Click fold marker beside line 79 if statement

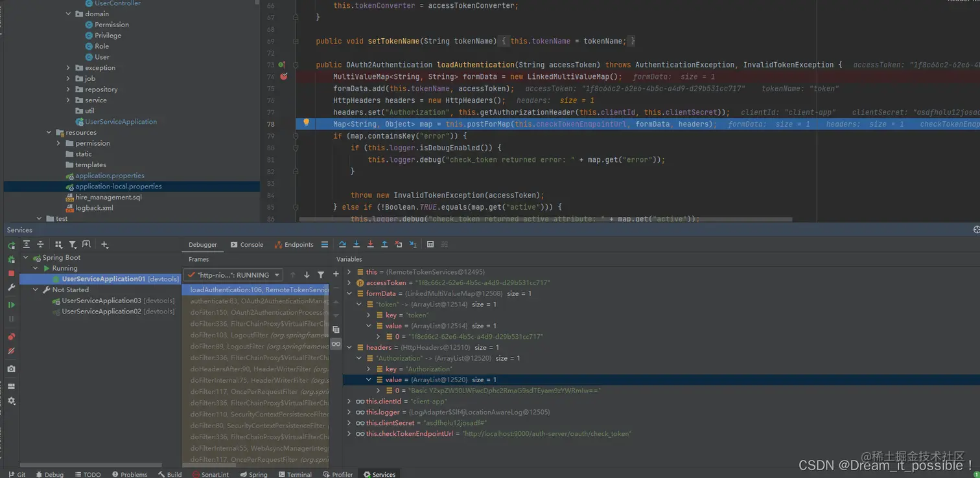click(x=296, y=136)
